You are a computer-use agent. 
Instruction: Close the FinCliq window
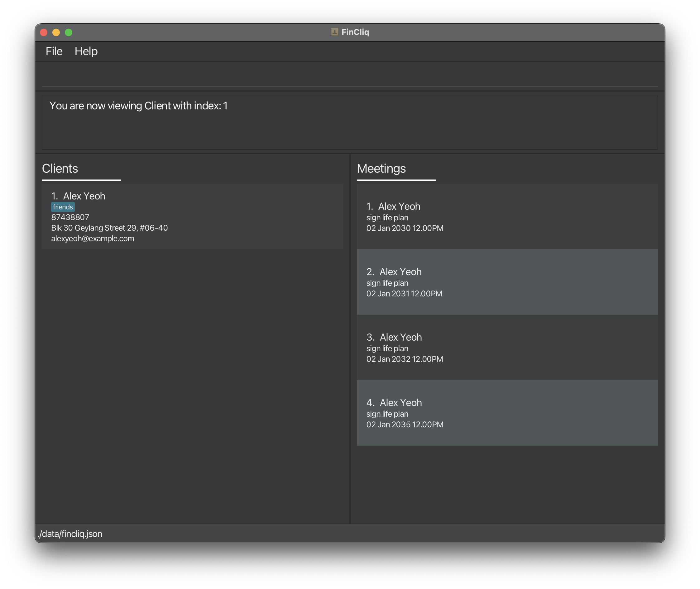click(44, 32)
